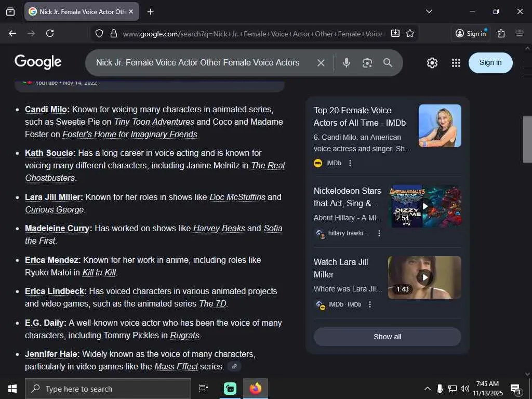Show hidden system tray icons
The height and width of the screenshot is (399, 532).
[x=428, y=389]
